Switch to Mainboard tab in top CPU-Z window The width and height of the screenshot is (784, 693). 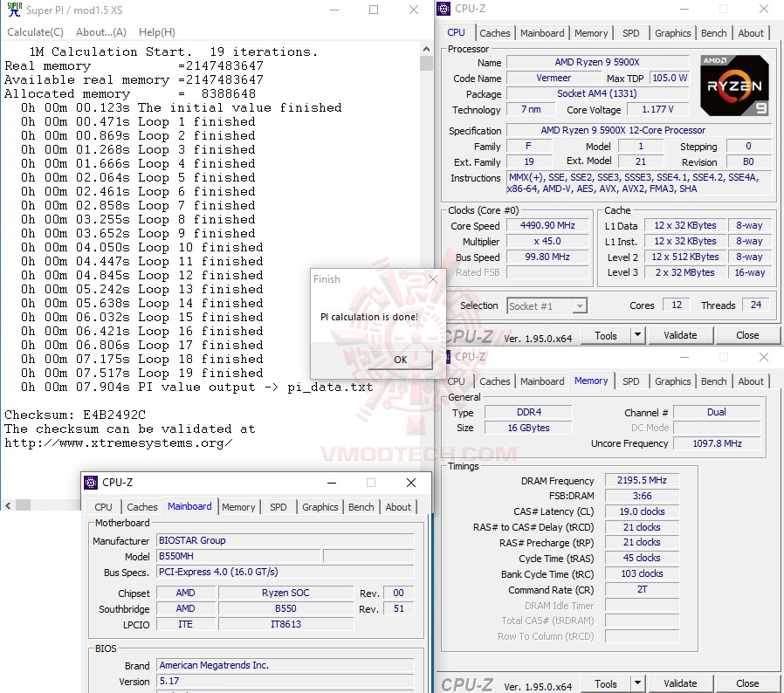coord(542,33)
